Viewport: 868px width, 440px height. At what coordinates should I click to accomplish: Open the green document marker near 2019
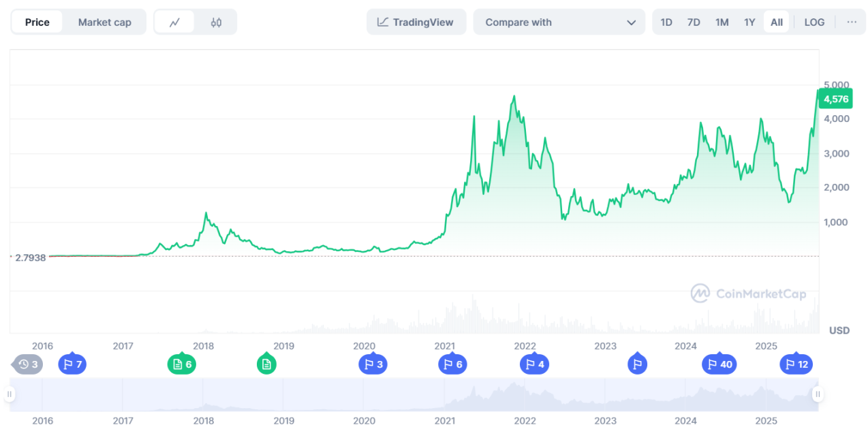click(x=266, y=364)
